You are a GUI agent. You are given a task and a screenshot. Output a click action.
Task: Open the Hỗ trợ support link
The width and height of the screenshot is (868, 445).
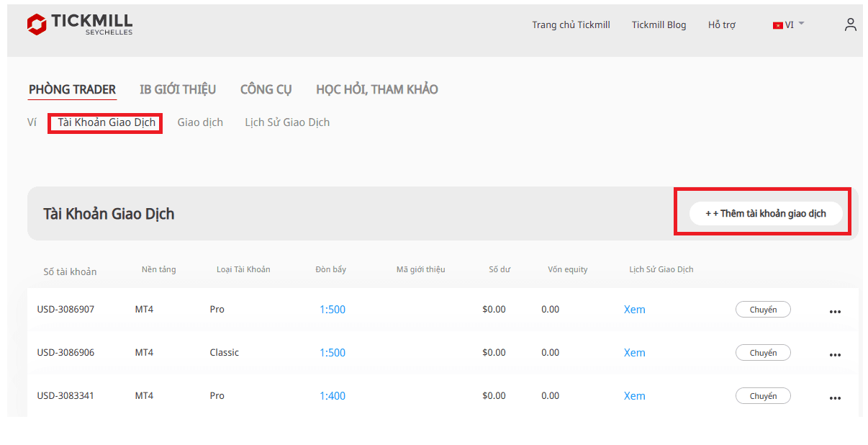tap(721, 24)
